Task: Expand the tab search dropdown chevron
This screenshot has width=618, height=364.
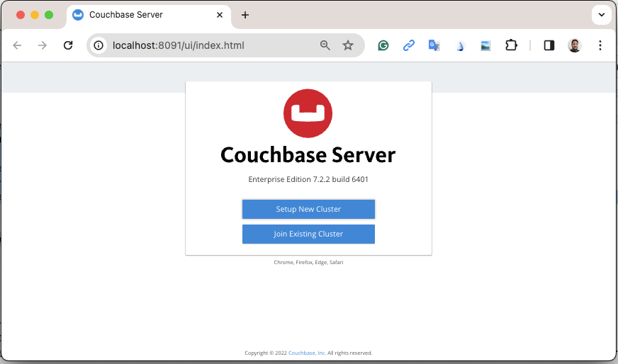Action: pos(602,15)
